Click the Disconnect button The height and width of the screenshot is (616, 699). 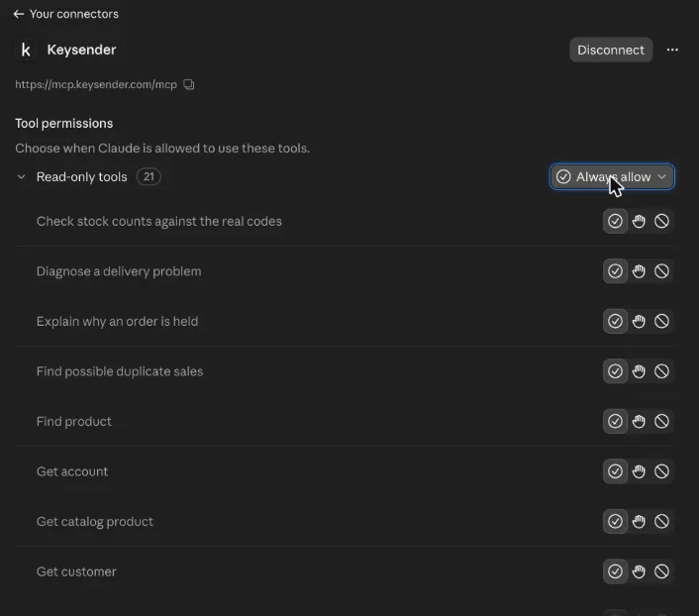click(x=611, y=50)
